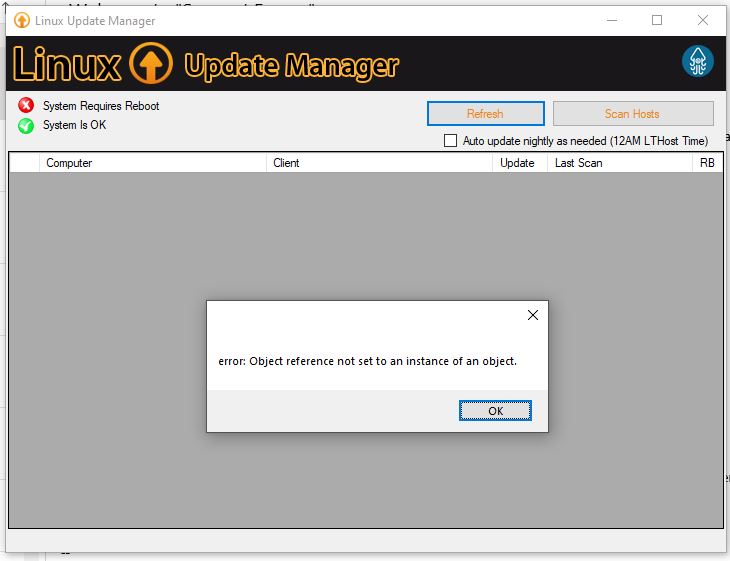The height and width of the screenshot is (561, 730).
Task: Close the error dialog with its X
Action: (x=532, y=315)
